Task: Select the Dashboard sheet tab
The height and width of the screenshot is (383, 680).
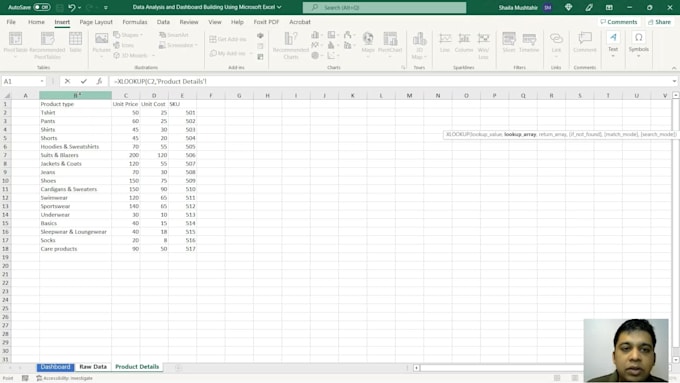Action: [x=56, y=367]
